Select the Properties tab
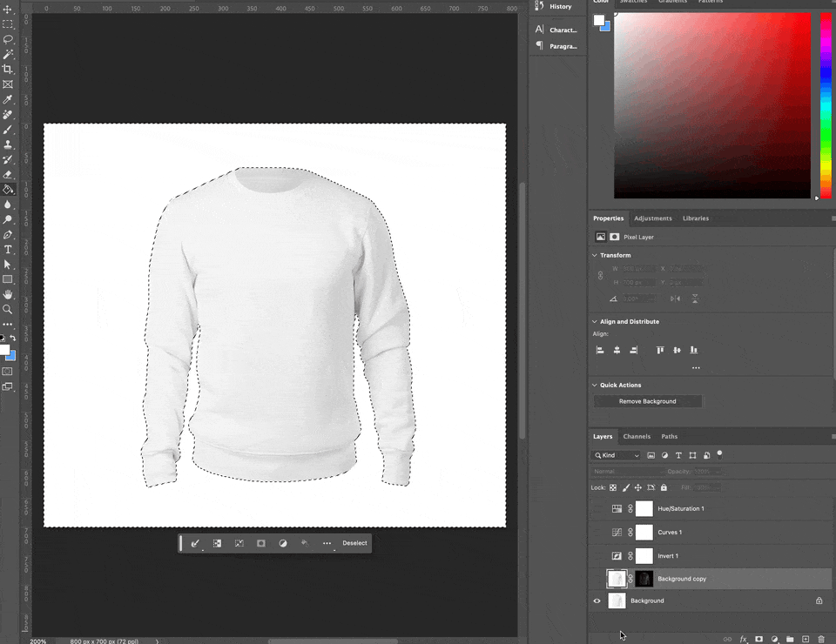This screenshot has height=644, width=836. click(609, 218)
